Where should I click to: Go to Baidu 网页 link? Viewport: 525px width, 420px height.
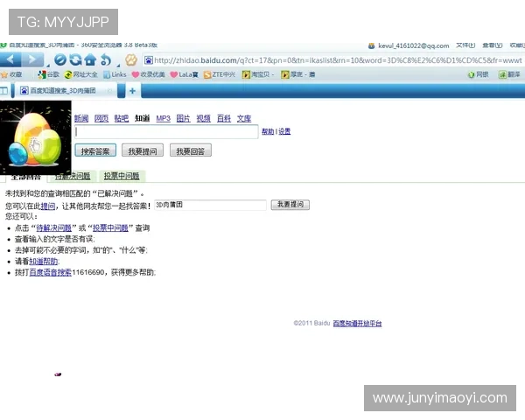(x=101, y=118)
